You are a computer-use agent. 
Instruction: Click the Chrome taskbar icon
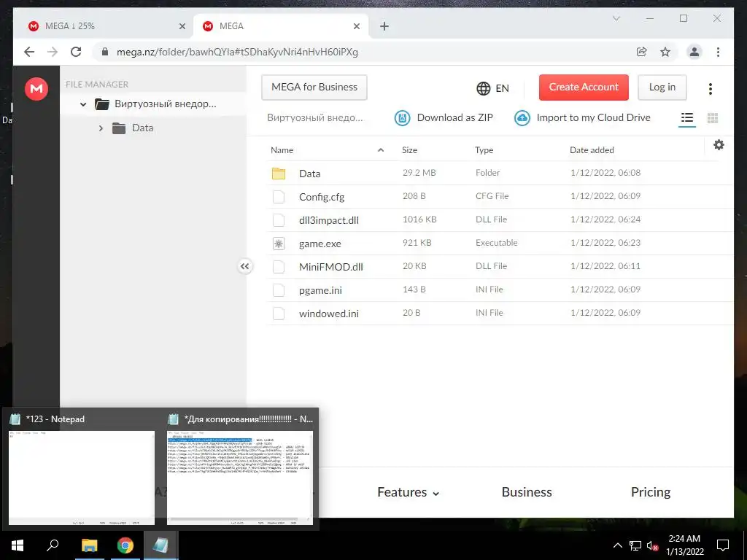[125, 545]
